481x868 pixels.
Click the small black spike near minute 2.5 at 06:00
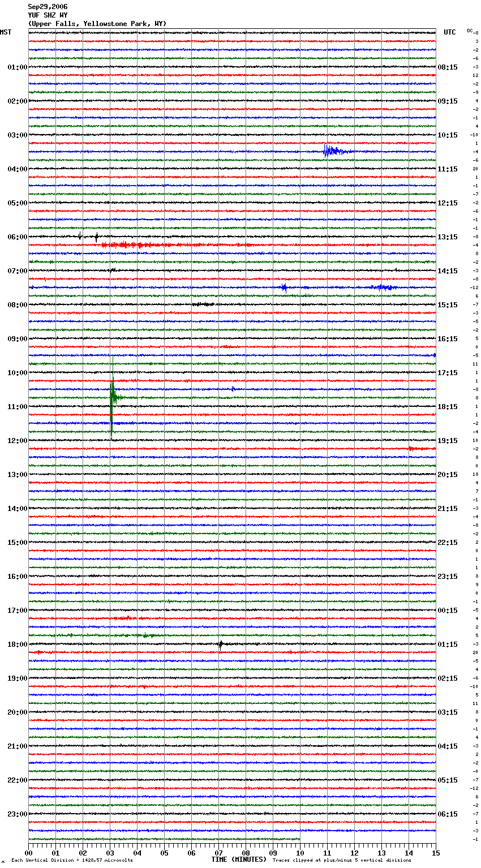(96, 237)
